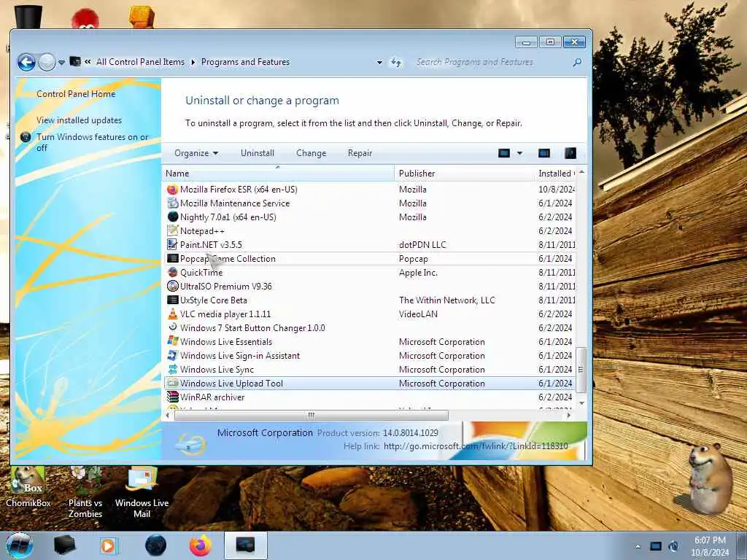
Task: Click the horizontal scrollbar thumb
Action: [x=311, y=415]
